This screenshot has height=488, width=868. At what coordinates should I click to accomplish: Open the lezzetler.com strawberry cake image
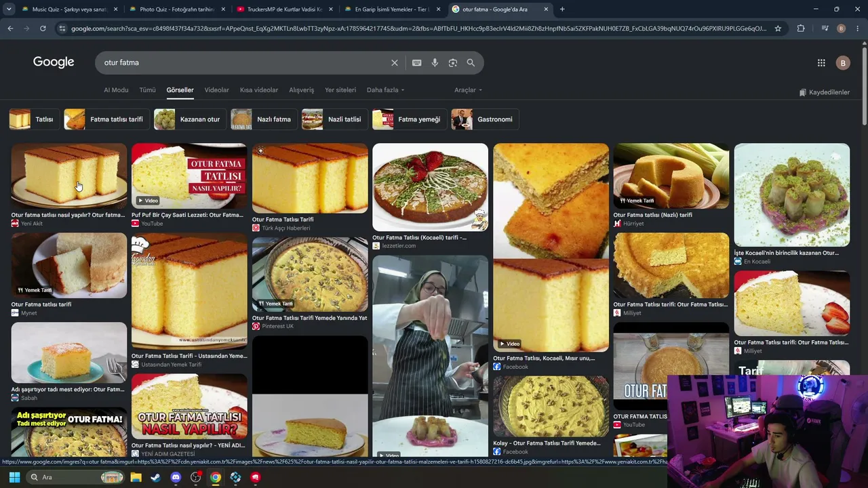tap(430, 187)
